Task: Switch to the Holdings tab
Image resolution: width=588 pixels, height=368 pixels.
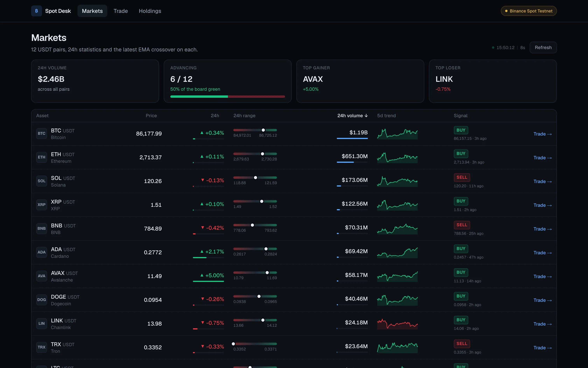Action: coord(150,11)
